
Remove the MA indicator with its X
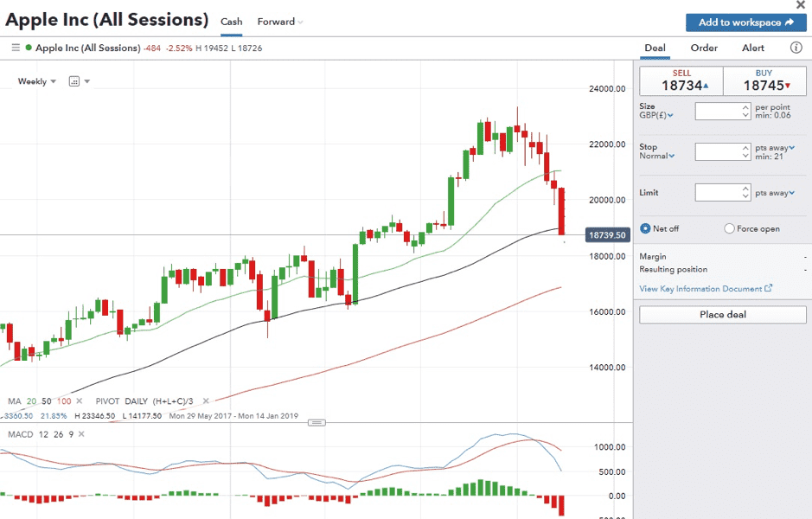pyautogui.click(x=80, y=400)
